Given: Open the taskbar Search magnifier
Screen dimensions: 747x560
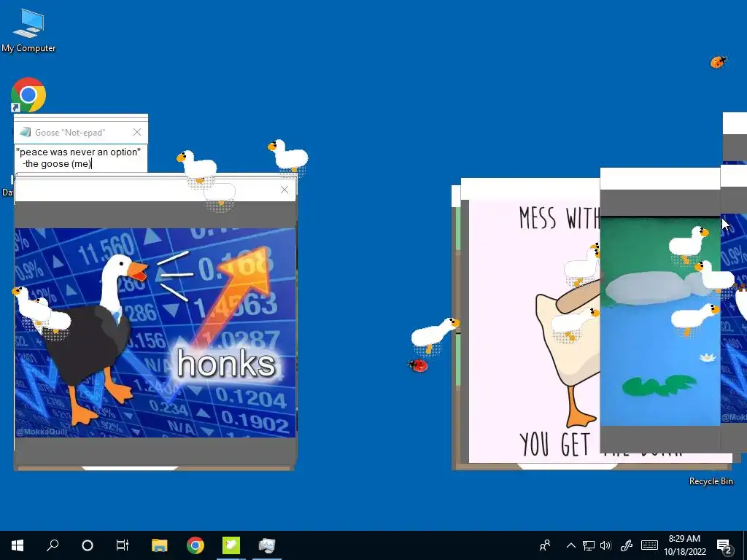Looking at the screenshot, I should pyautogui.click(x=53, y=545).
